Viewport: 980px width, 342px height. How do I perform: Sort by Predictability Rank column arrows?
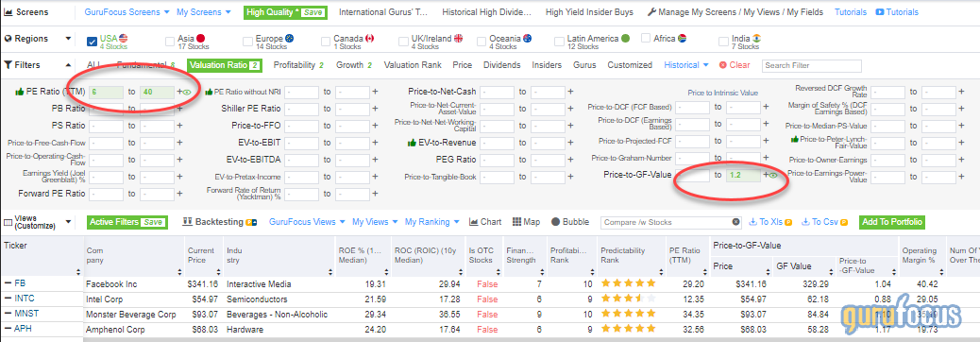[x=662, y=272]
